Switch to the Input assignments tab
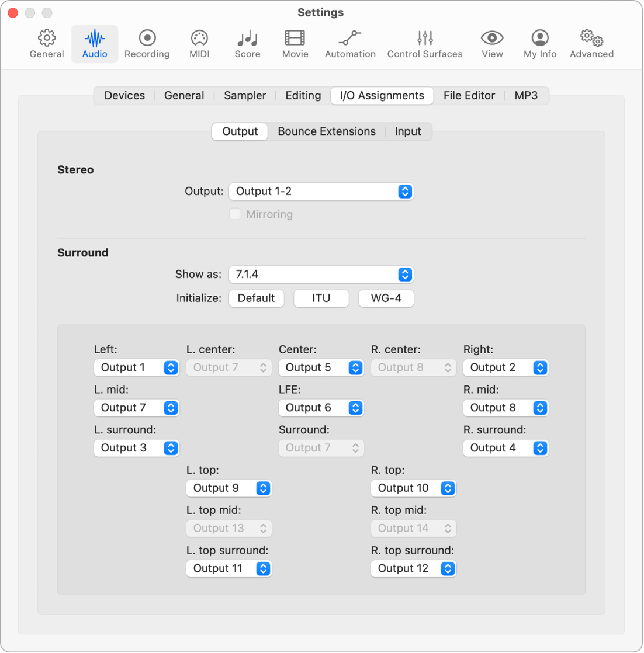This screenshot has height=653, width=644. tap(408, 131)
